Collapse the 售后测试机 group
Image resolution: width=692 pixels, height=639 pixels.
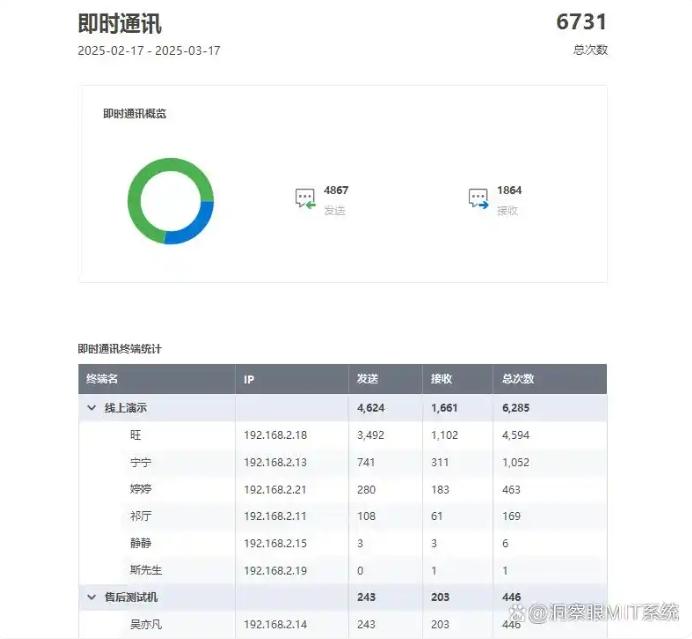tap(92, 597)
